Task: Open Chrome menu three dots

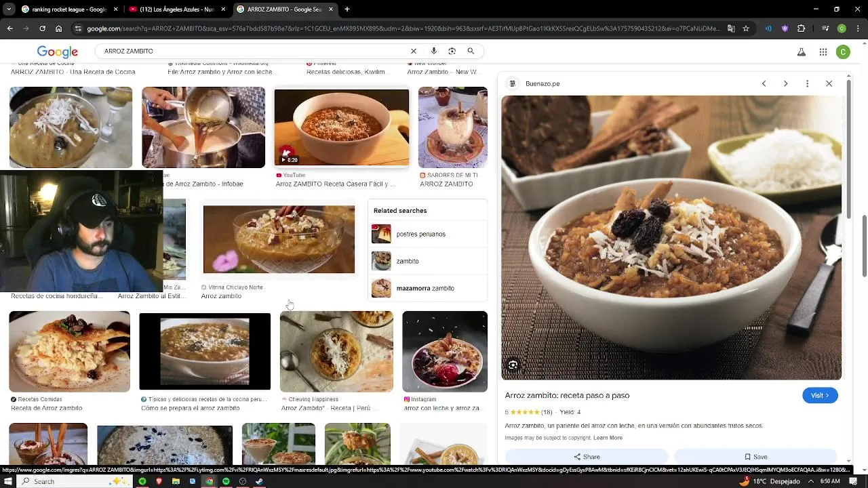Action: point(858,28)
